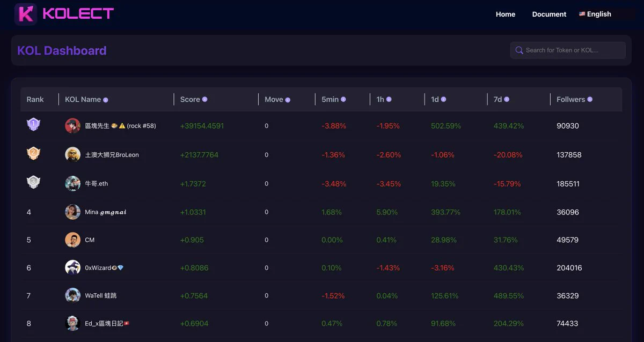Click the avatar of 牛哥.eth
The height and width of the screenshot is (342, 644).
pos(72,183)
